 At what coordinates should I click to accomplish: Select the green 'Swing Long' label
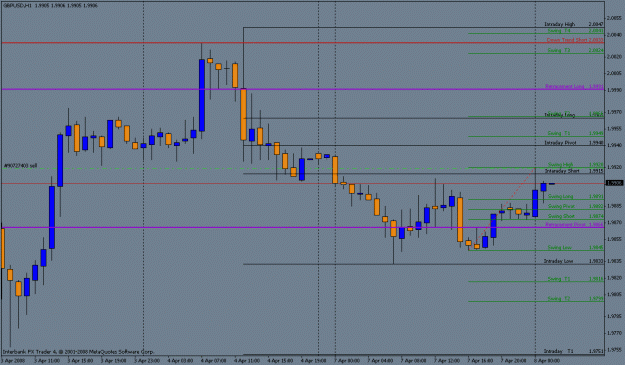(x=560, y=196)
